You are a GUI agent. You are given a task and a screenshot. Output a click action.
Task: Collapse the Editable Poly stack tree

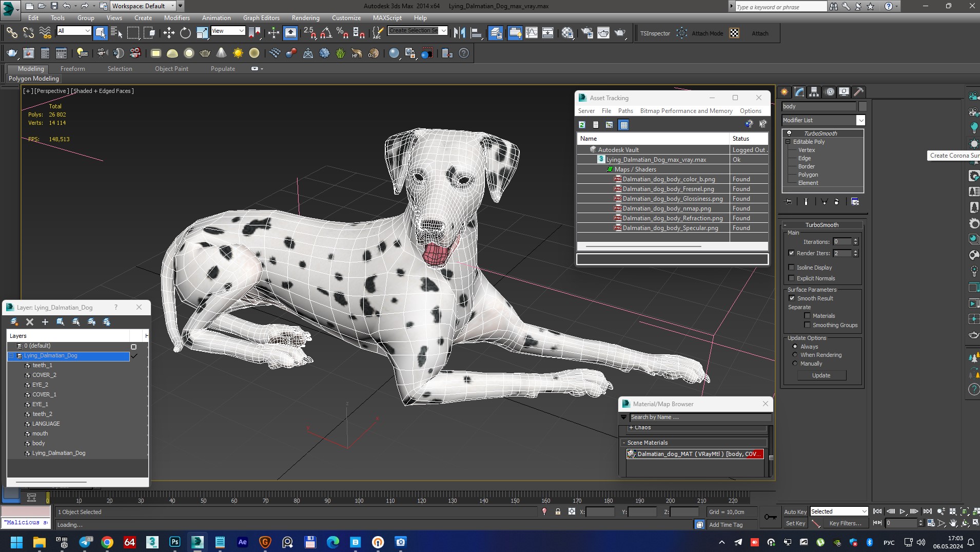788,142
